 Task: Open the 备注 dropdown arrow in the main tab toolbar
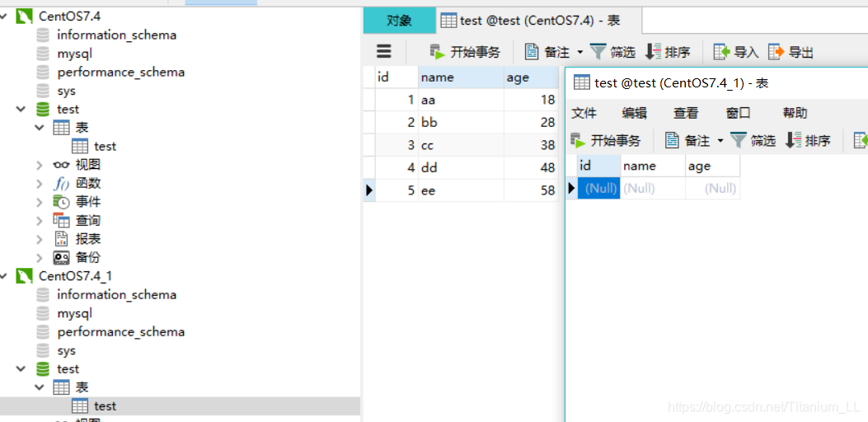580,52
